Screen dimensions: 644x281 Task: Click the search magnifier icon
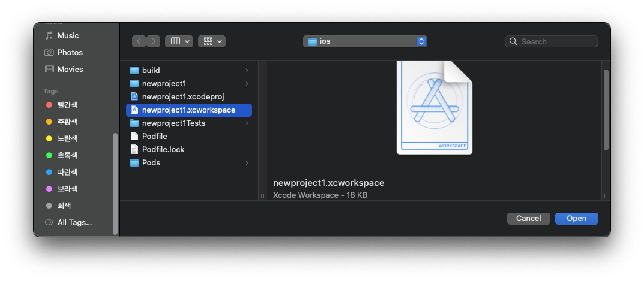[x=513, y=41]
